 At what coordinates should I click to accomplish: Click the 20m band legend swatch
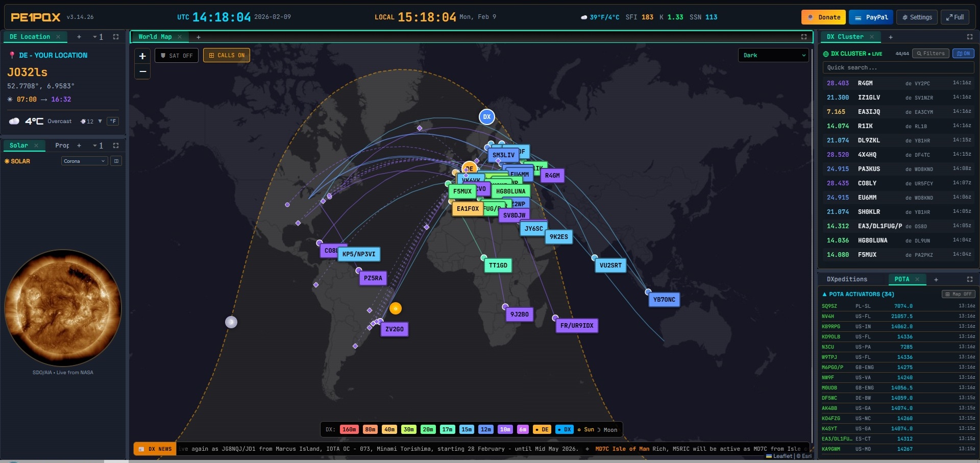[x=428, y=430]
